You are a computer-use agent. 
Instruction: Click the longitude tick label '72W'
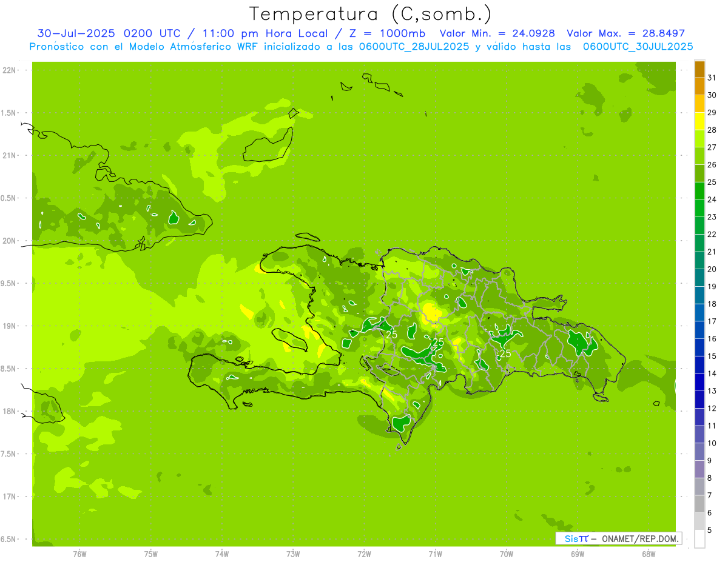(364, 554)
